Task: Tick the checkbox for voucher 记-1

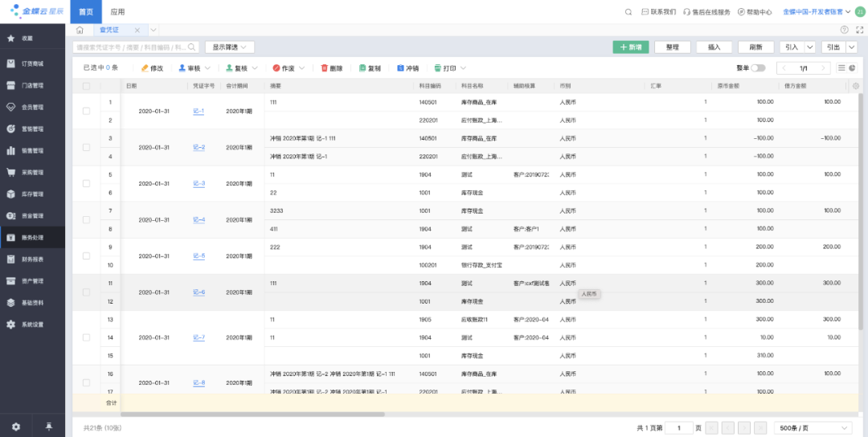Action: [86, 111]
